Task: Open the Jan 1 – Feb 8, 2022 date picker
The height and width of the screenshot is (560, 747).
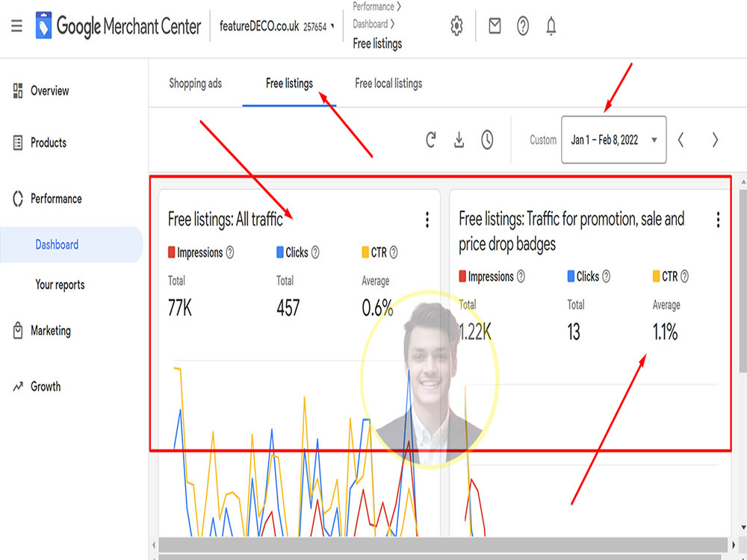Action: click(613, 140)
